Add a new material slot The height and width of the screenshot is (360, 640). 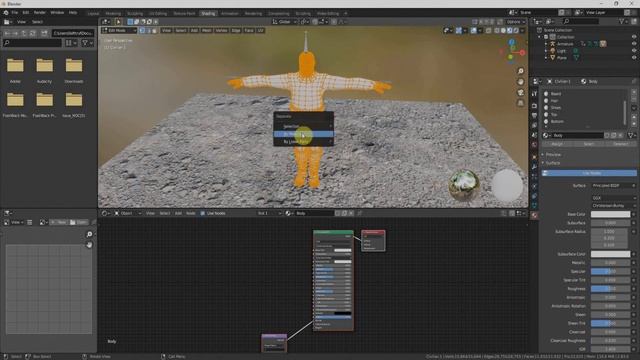coord(634,93)
